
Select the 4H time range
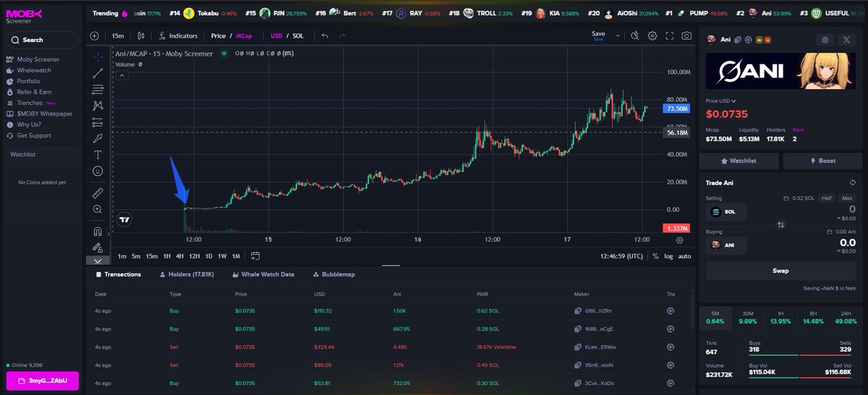[179, 256]
